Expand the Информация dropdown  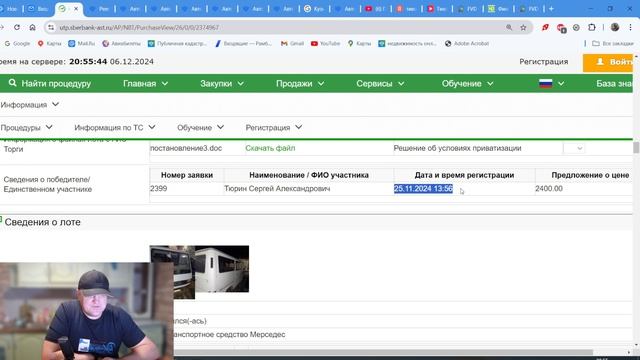pyautogui.click(x=29, y=105)
